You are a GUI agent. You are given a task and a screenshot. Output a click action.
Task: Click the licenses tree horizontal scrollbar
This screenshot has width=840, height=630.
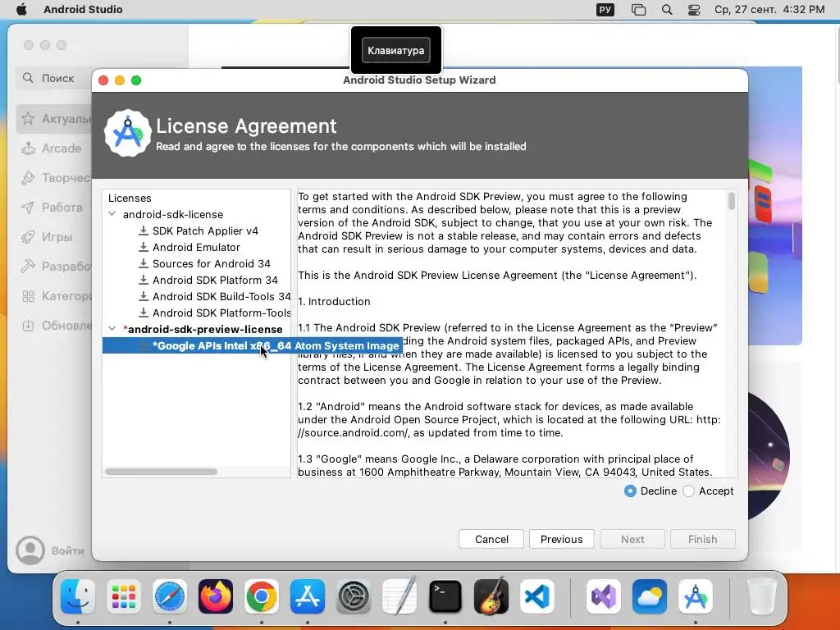162,472
